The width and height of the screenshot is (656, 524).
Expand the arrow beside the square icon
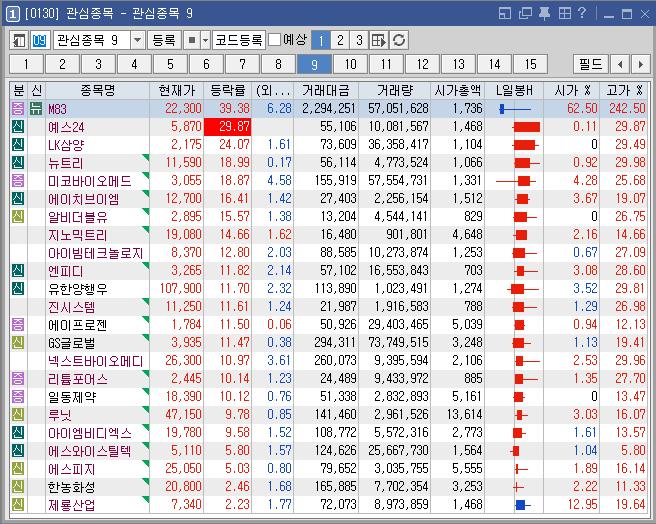tap(205, 40)
